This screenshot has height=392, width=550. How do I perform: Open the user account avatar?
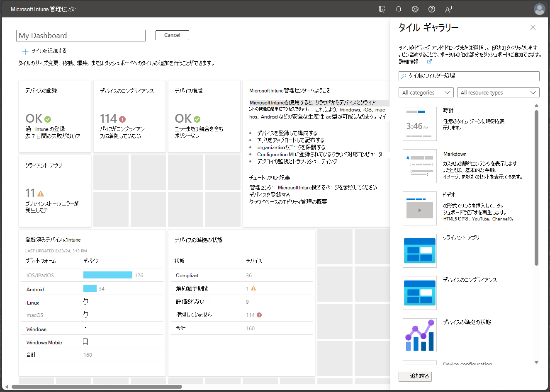539,9
